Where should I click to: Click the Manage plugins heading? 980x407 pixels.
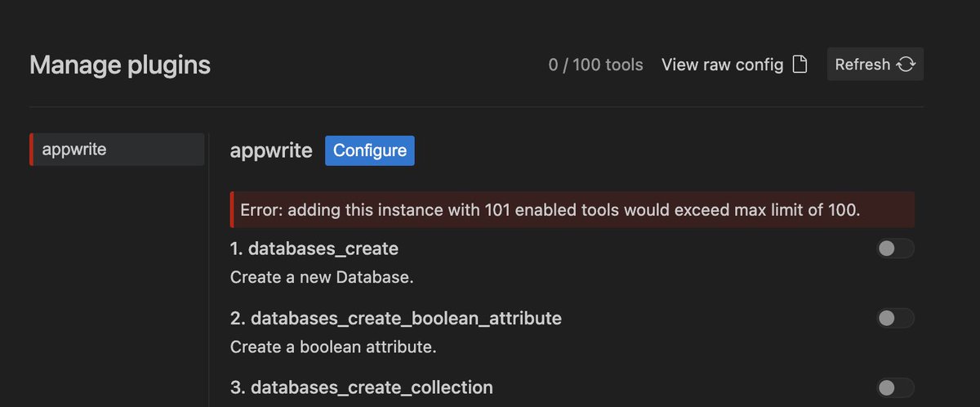[120, 65]
